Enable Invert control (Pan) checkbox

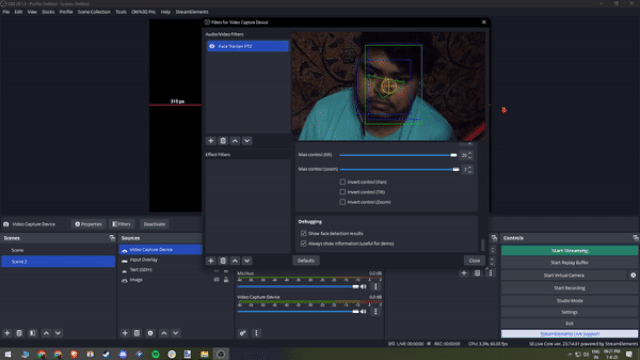(x=342, y=182)
